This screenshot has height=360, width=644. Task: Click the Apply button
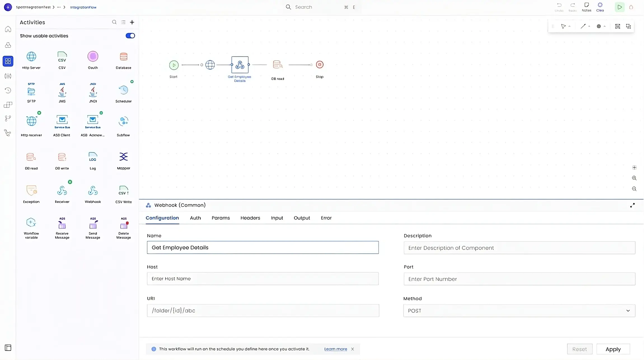click(x=613, y=349)
